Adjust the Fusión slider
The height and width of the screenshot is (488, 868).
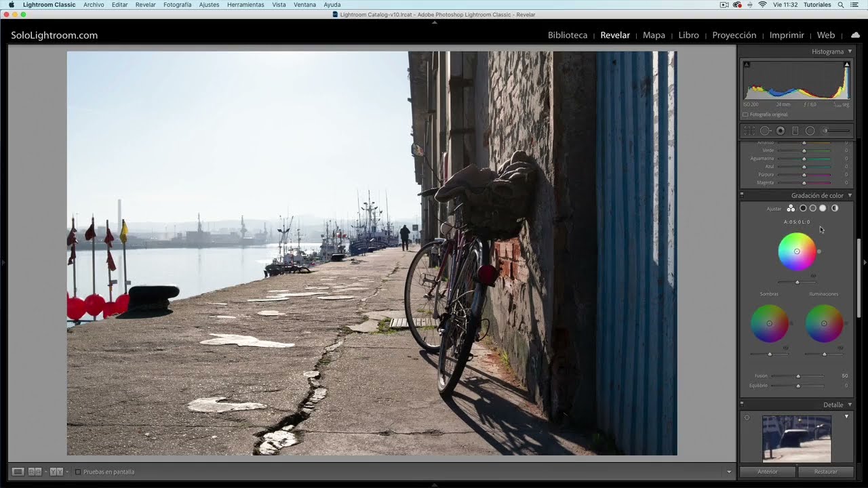coord(798,375)
